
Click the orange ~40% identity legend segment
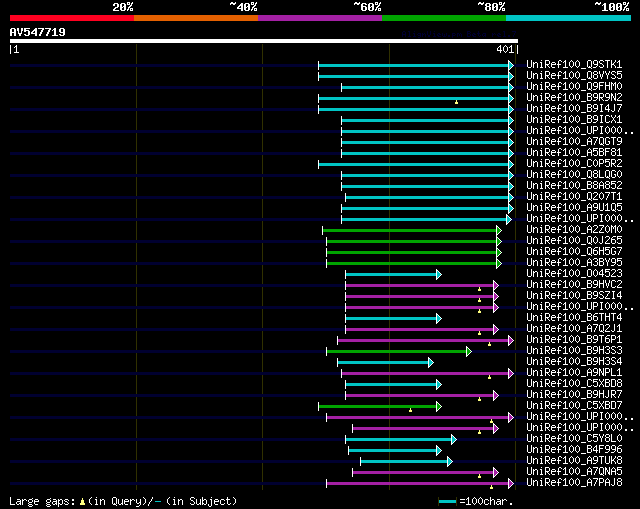click(196, 18)
